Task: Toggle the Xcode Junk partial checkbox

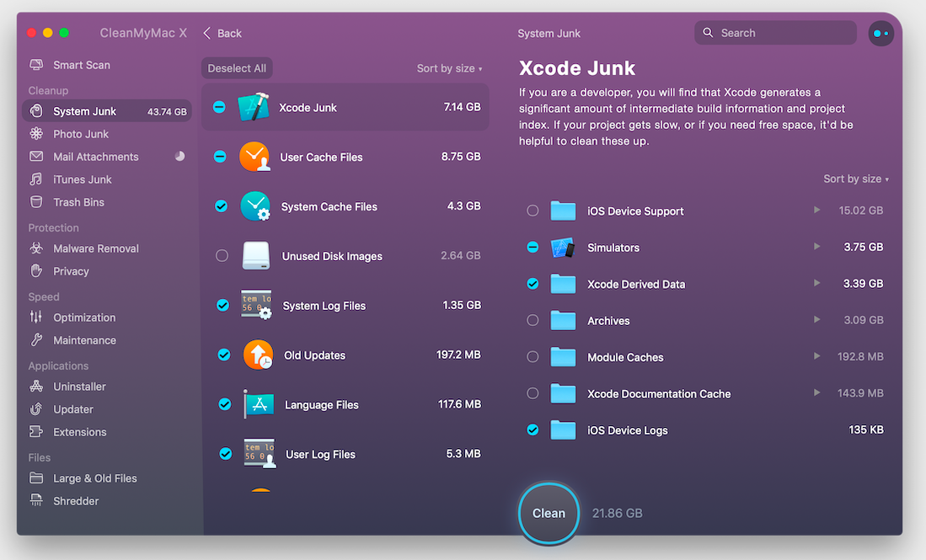Action: pos(219,107)
